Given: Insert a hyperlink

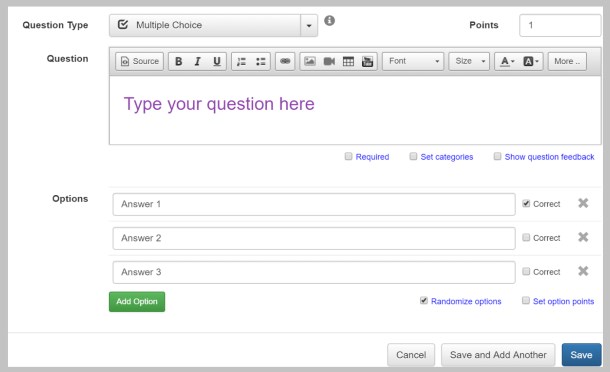Looking at the screenshot, I should [285, 61].
